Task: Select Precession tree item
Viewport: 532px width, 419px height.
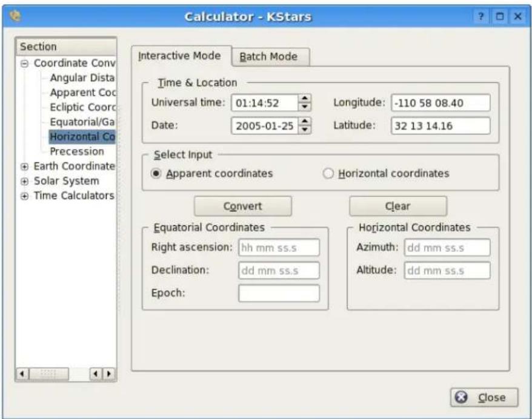Action: pyautogui.click(x=77, y=151)
